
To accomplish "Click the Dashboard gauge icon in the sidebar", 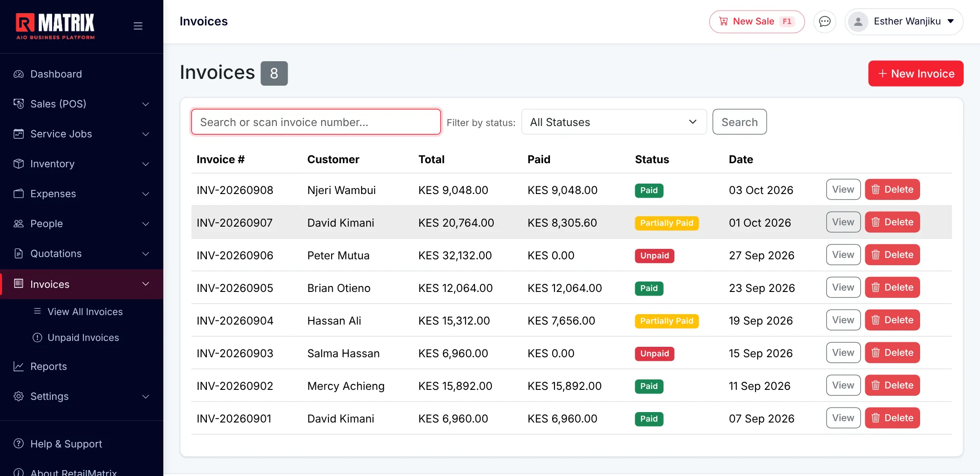I will point(19,74).
